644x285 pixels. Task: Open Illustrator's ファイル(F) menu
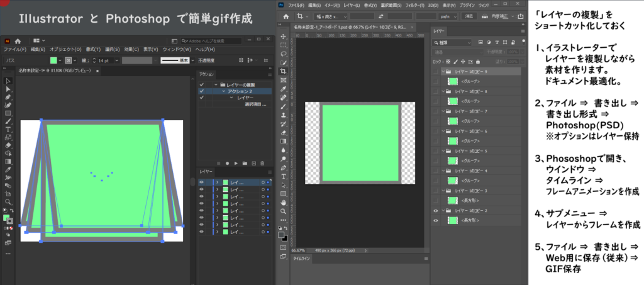point(14,49)
